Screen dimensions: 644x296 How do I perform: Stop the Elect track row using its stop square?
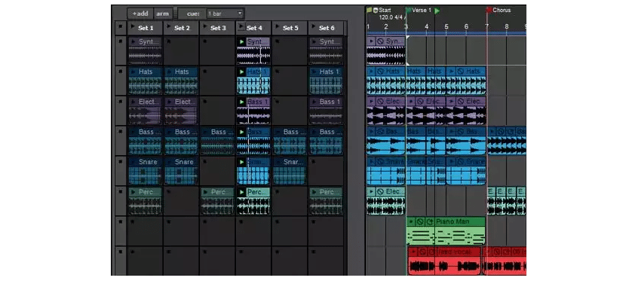click(120, 101)
